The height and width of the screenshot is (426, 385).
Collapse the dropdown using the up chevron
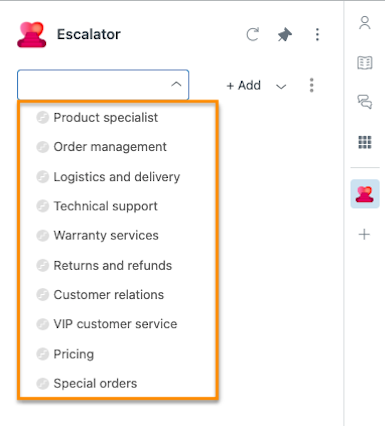tap(176, 85)
